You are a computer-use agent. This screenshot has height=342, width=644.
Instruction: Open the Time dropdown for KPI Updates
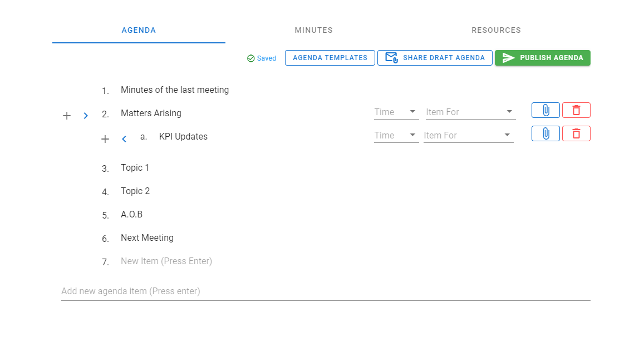coord(396,136)
